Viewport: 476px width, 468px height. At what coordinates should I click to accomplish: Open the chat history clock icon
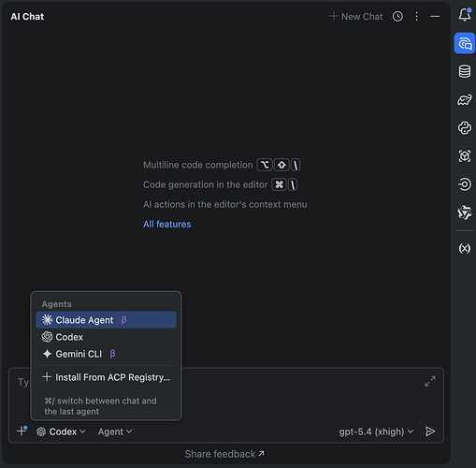click(397, 16)
